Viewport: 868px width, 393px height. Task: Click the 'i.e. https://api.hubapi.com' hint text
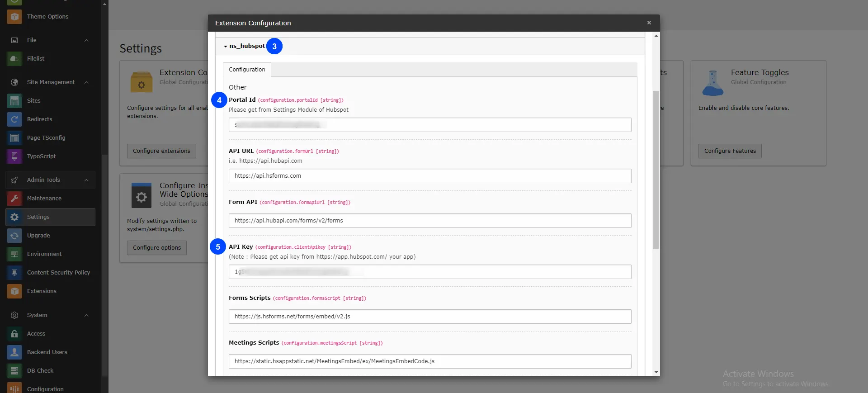click(x=265, y=161)
